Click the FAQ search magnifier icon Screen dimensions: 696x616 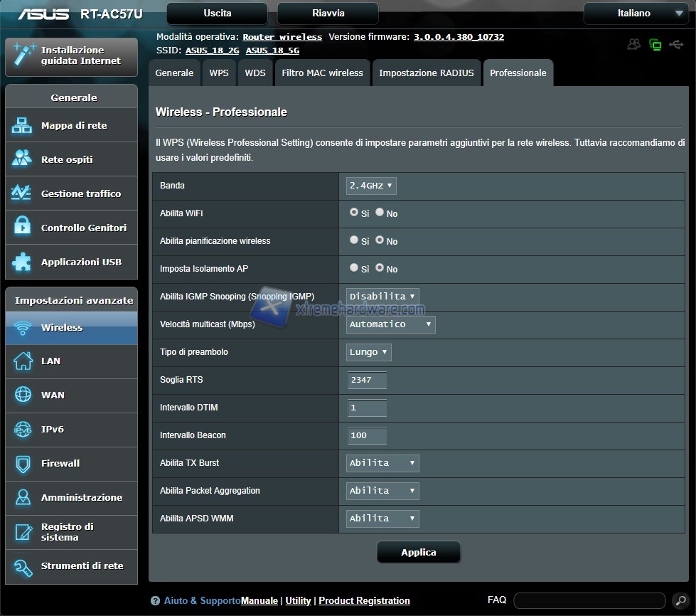click(x=679, y=600)
